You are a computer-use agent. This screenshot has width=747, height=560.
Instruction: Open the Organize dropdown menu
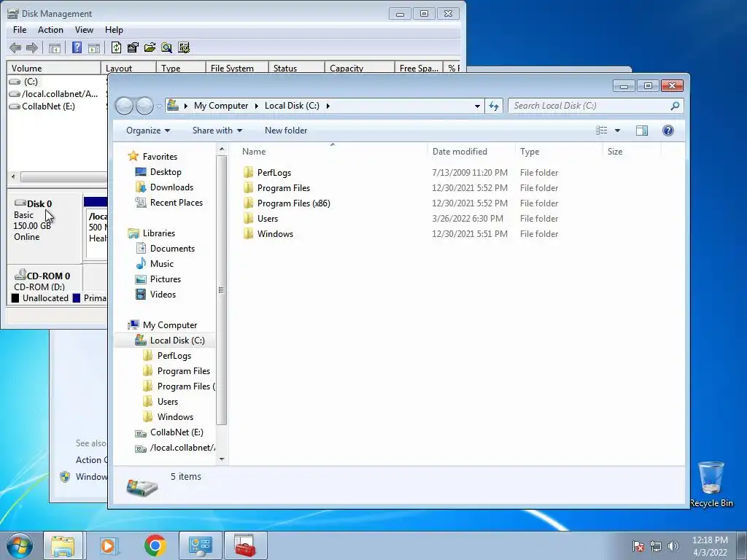click(148, 131)
